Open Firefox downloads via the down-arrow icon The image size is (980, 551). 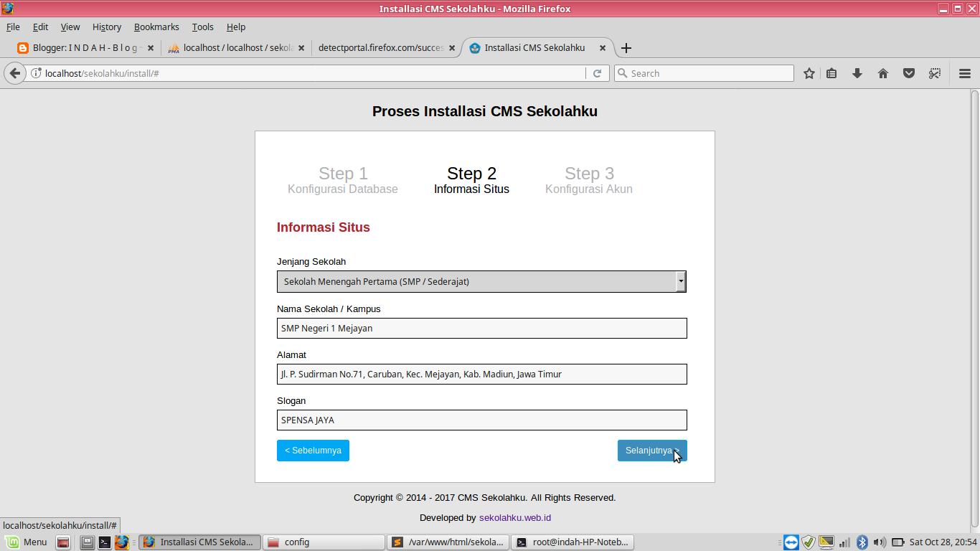(x=857, y=72)
